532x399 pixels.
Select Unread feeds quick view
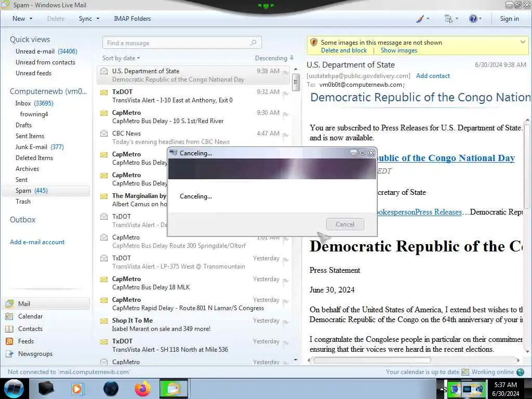coord(33,73)
